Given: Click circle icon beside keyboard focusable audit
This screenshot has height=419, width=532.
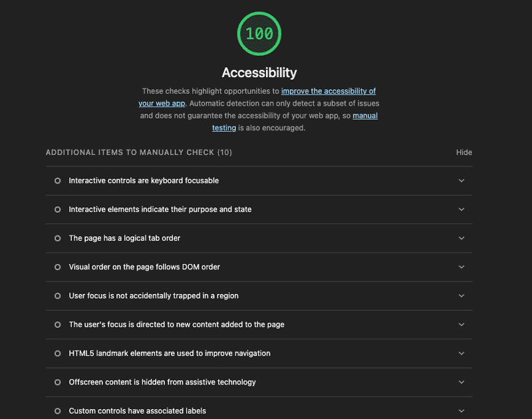Looking at the screenshot, I should pyautogui.click(x=57, y=181).
